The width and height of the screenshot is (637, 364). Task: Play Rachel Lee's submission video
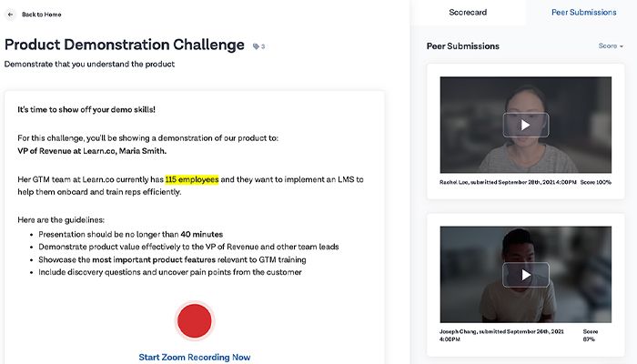pyautogui.click(x=526, y=125)
